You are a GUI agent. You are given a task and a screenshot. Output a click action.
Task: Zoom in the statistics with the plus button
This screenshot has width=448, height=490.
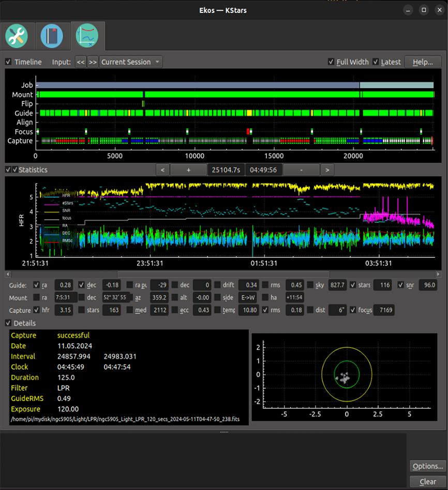(188, 170)
